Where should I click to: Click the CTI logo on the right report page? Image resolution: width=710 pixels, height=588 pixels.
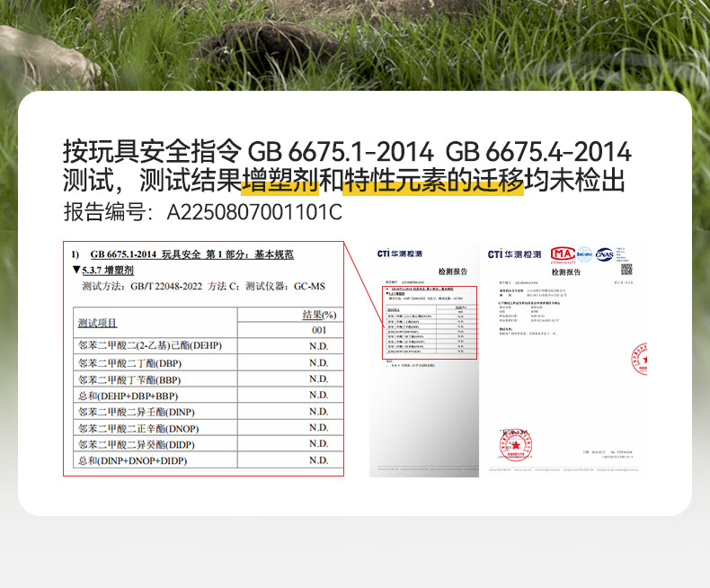point(514,254)
